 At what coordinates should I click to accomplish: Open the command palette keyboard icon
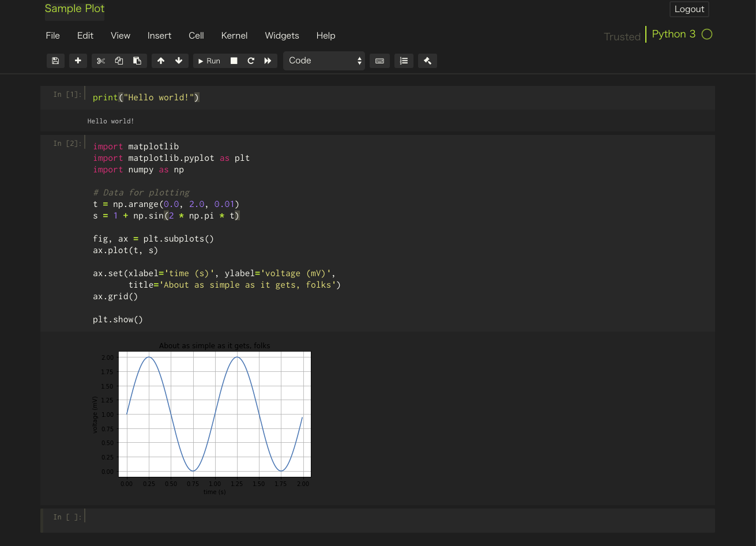[x=379, y=61]
